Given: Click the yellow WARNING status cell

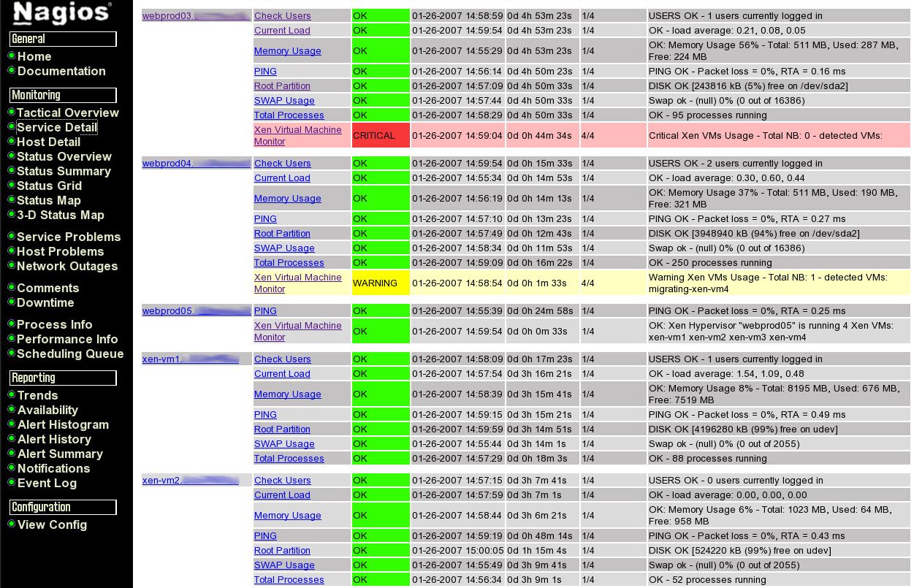Looking at the screenshot, I should (380, 283).
